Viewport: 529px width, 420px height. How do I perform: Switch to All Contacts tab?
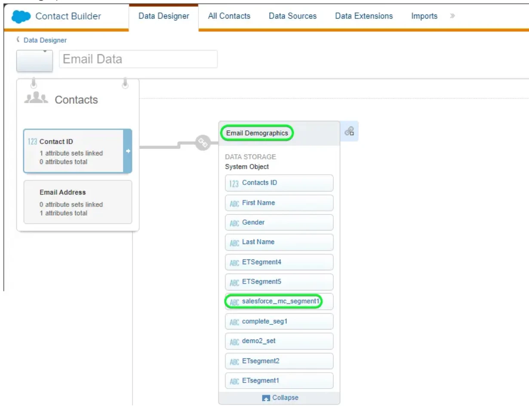coord(229,16)
